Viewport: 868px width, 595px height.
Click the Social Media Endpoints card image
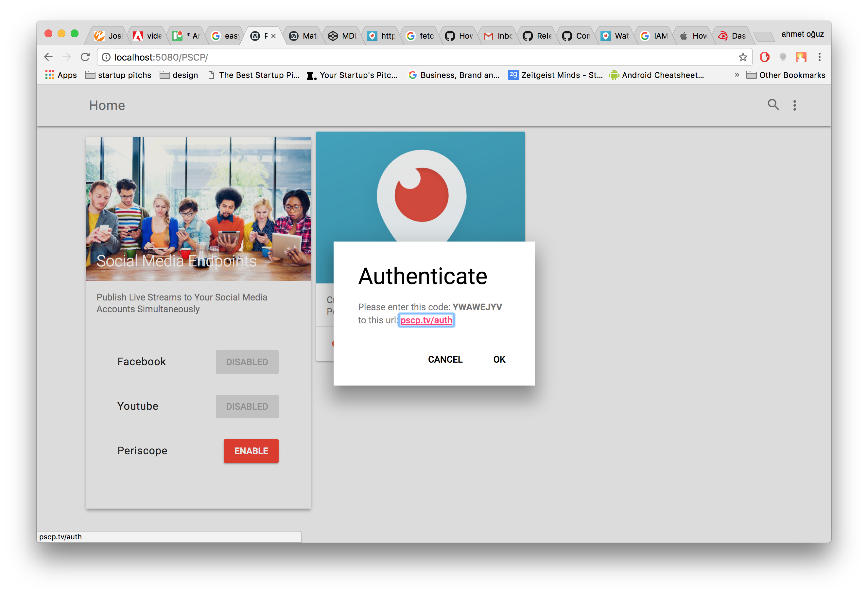click(x=198, y=208)
